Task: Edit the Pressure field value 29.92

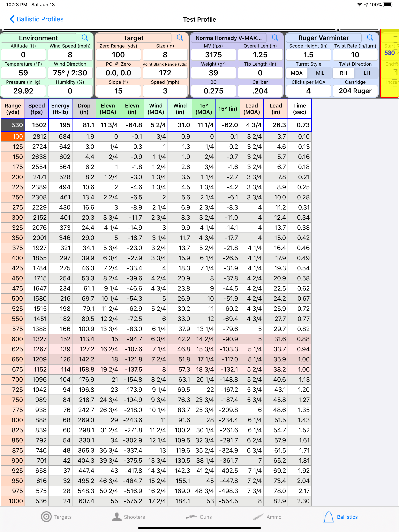Action: tap(23, 91)
